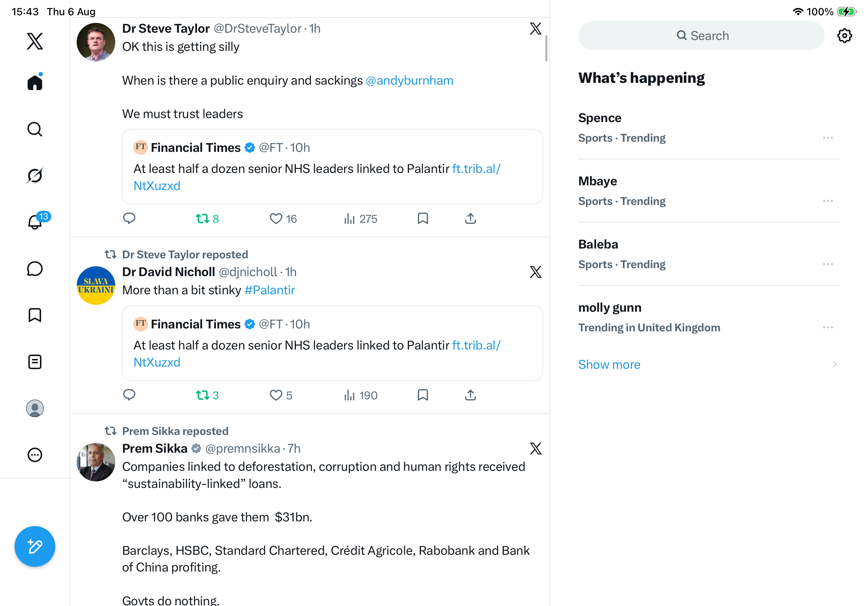Open the @andyburnham mention link
The width and height of the screenshot is (868, 606).
[409, 80]
